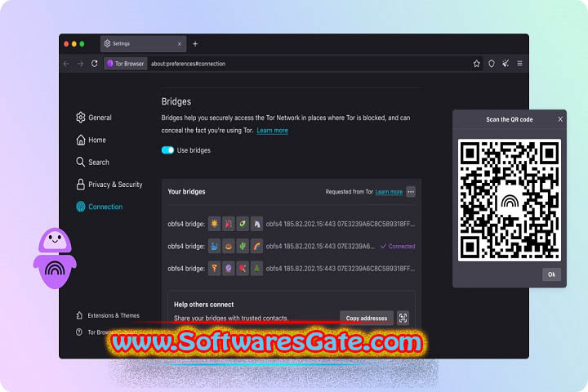588x392 pixels.
Task: Open a new tab with plus button
Action: tap(195, 44)
